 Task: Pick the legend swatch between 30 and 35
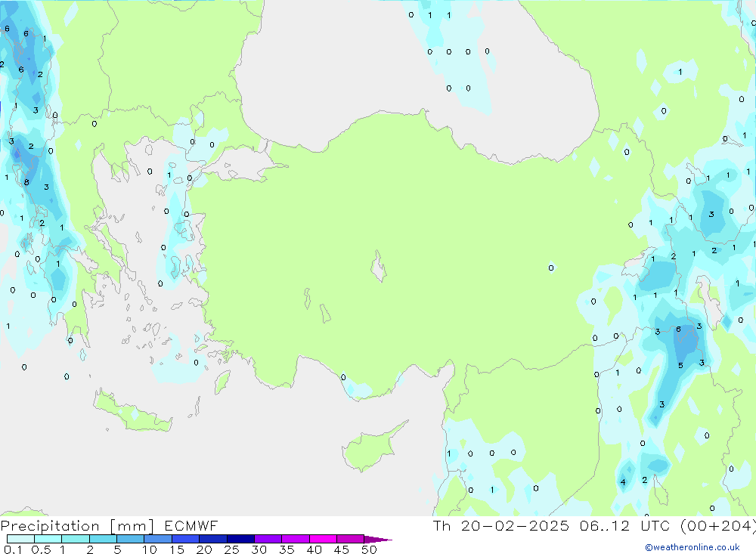pyautogui.click(x=268, y=539)
